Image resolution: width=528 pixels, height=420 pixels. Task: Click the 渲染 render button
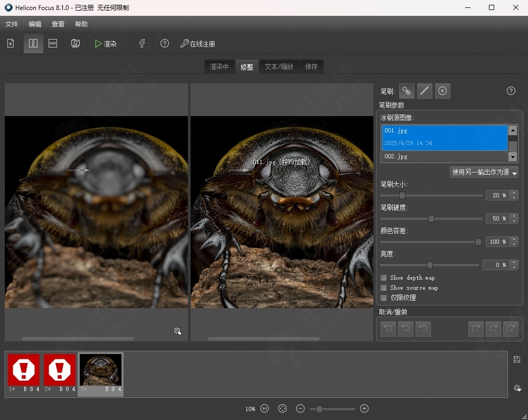(x=106, y=44)
